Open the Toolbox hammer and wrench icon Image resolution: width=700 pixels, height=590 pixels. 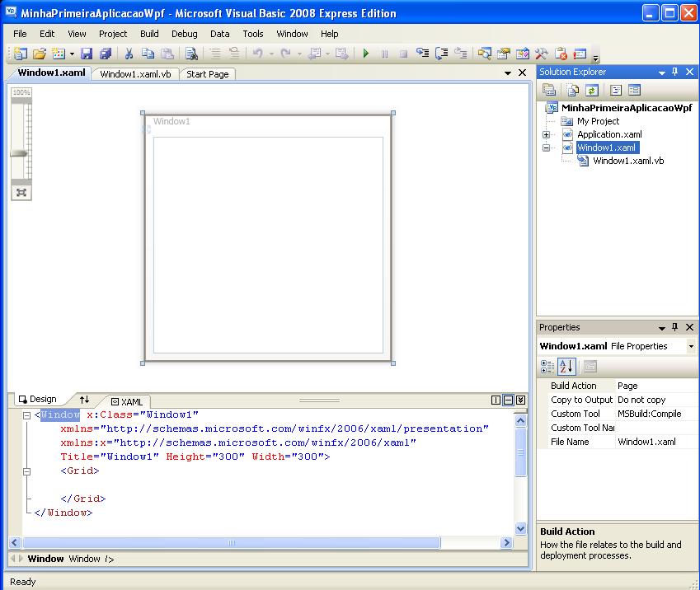[x=542, y=54]
